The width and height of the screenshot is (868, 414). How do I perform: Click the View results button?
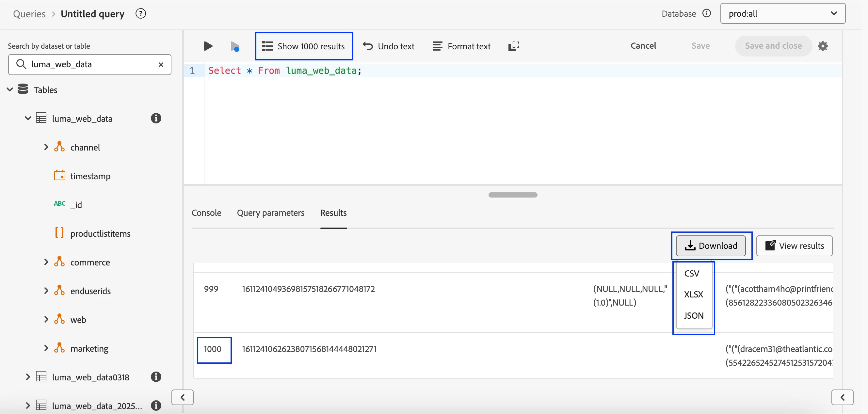tap(794, 246)
